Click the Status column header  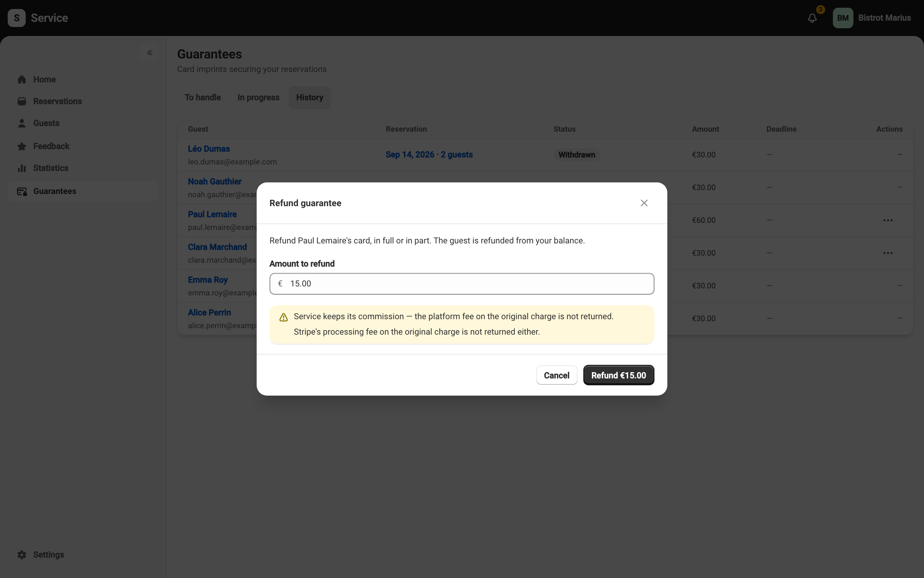coord(564,129)
